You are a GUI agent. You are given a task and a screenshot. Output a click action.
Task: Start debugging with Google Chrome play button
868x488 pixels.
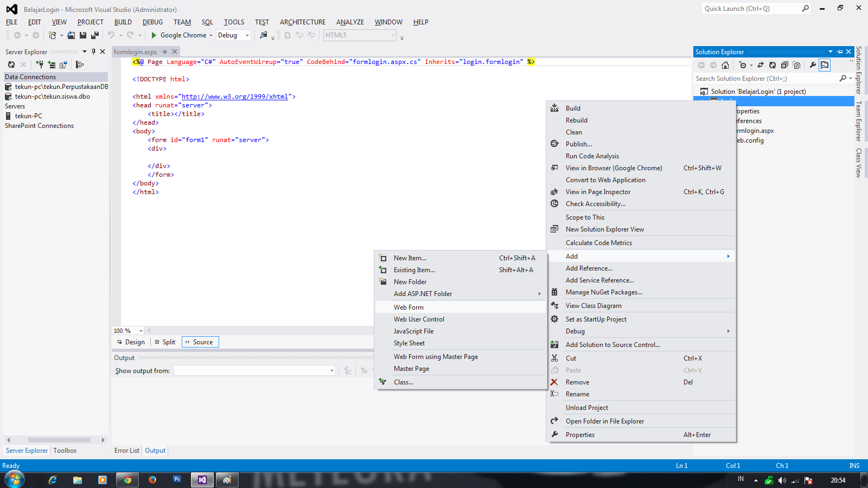coord(154,35)
